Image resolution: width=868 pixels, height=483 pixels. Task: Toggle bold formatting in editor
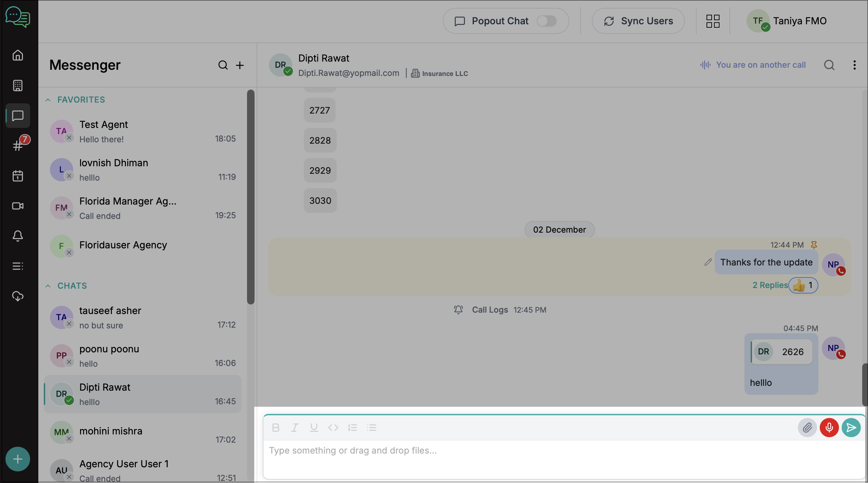click(276, 428)
